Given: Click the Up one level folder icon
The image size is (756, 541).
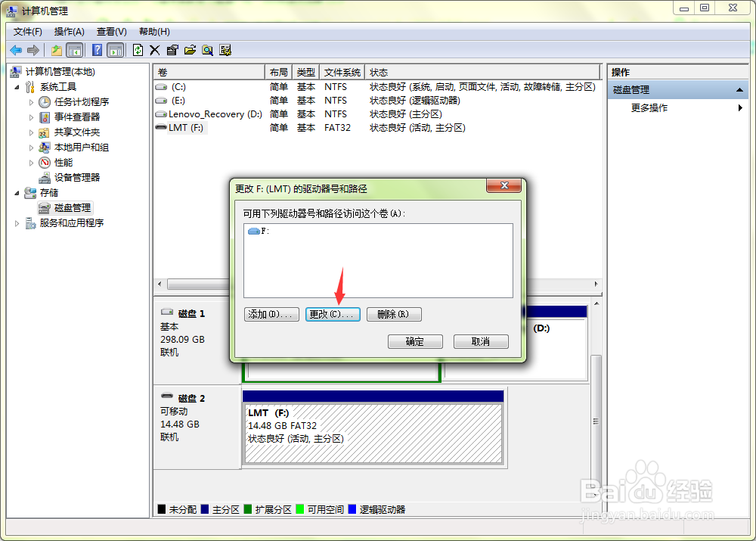Looking at the screenshot, I should point(57,50).
